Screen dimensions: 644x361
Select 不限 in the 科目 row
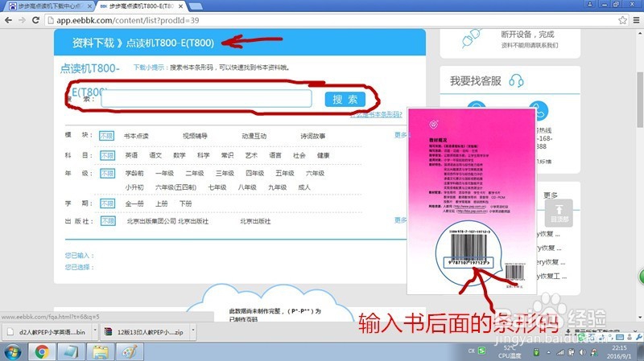pos(107,155)
